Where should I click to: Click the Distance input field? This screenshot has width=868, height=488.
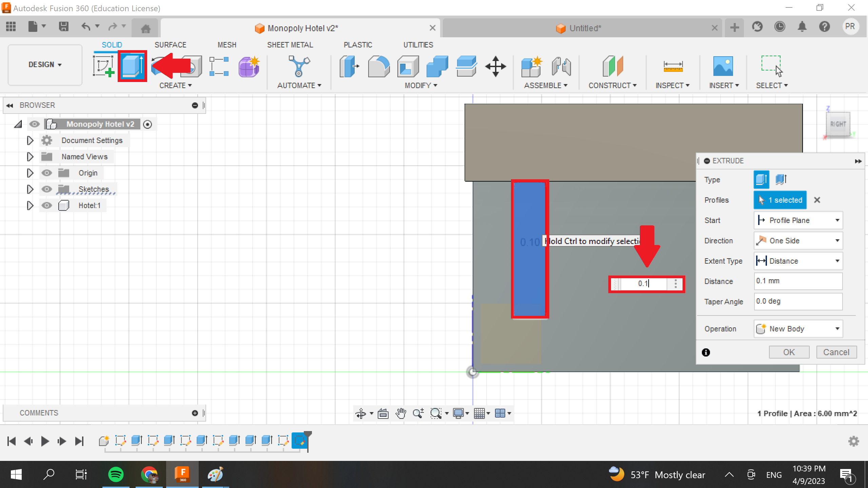pos(798,281)
